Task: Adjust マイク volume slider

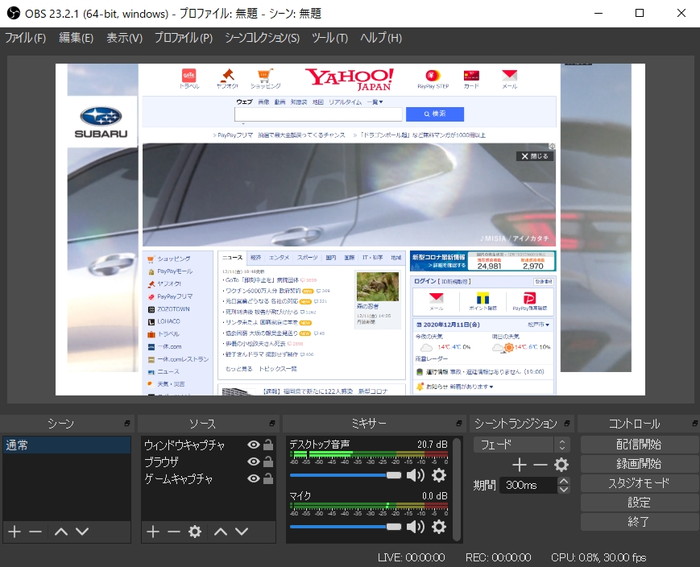Action: (x=346, y=527)
